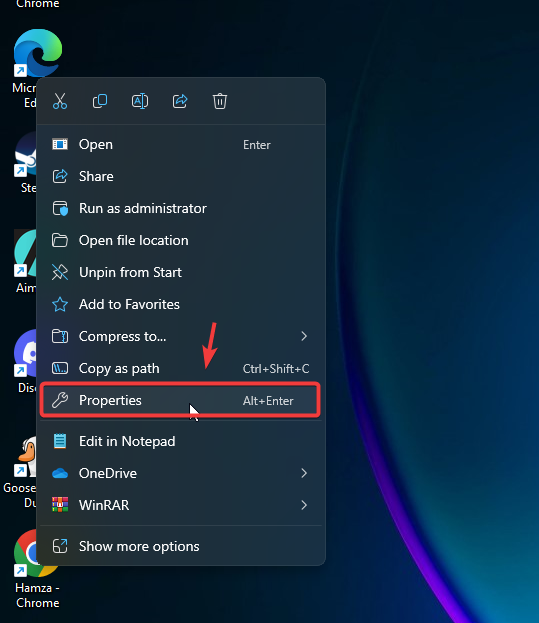Click the Delete trash can icon
Viewport: 539px width, 623px height.
tap(220, 101)
